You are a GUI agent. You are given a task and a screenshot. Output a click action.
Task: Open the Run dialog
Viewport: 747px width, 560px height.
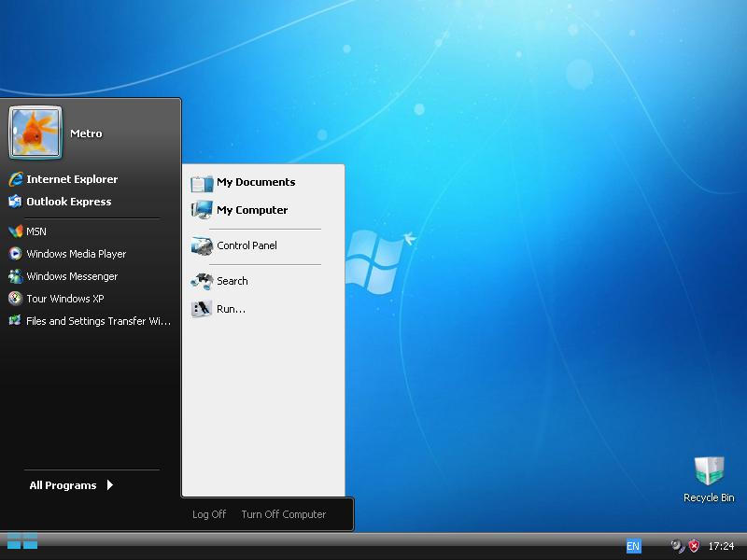click(230, 309)
